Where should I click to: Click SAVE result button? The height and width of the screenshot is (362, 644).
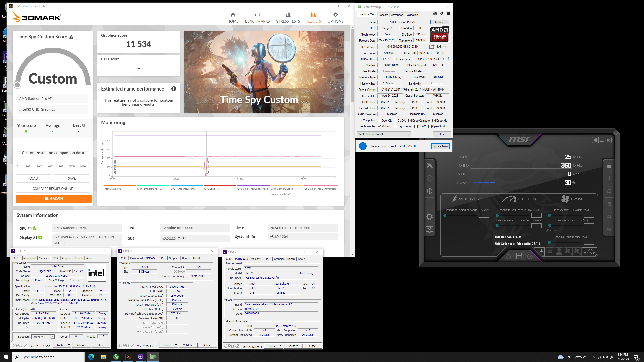coord(72,178)
